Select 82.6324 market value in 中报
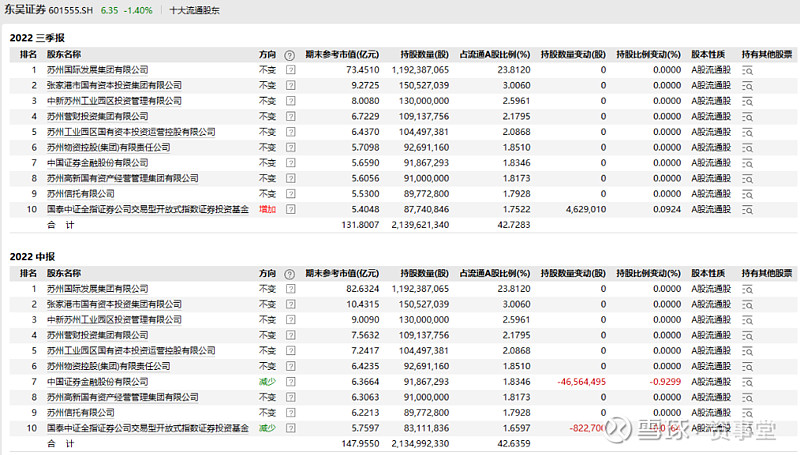Image resolution: width=800 pixels, height=455 pixels. click(x=362, y=289)
